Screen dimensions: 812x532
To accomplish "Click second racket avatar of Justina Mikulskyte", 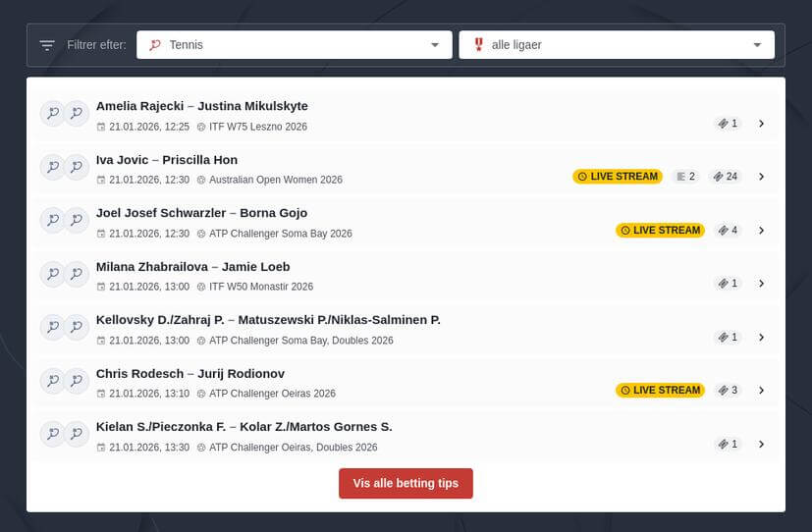I will pyautogui.click(x=77, y=113).
